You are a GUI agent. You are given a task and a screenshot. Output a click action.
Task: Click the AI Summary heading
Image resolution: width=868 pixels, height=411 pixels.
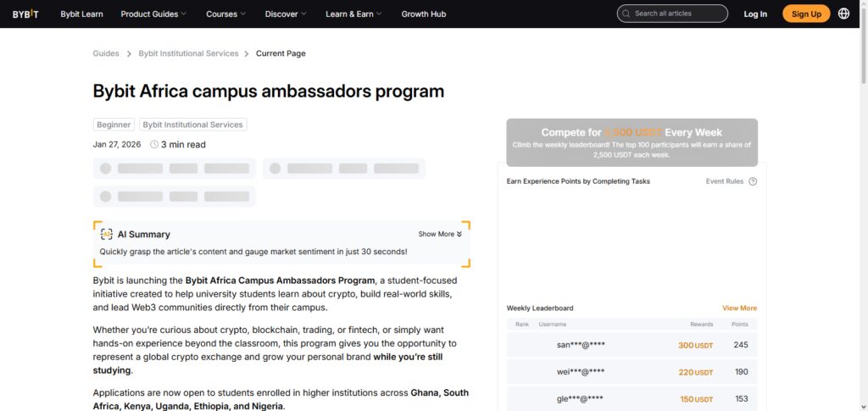pyautogui.click(x=144, y=234)
